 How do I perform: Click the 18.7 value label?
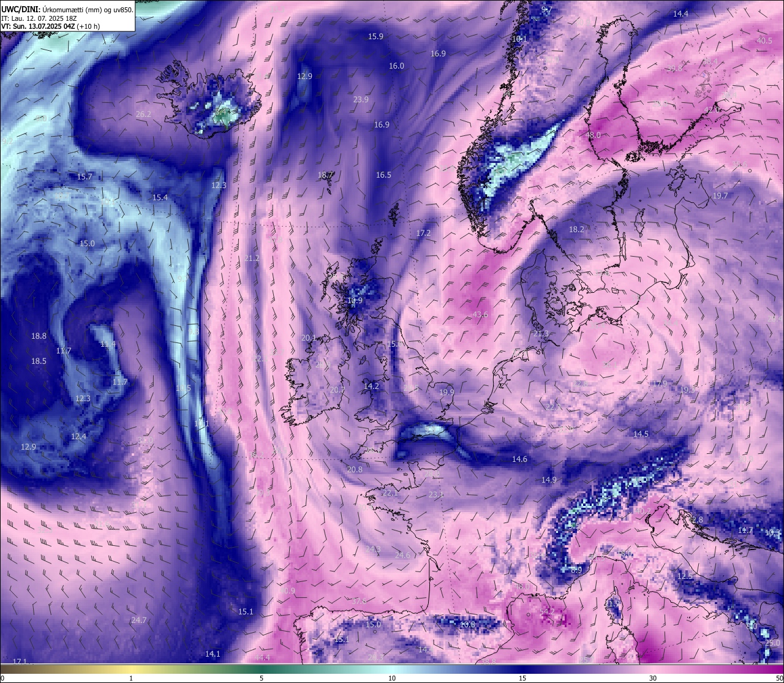(325, 175)
